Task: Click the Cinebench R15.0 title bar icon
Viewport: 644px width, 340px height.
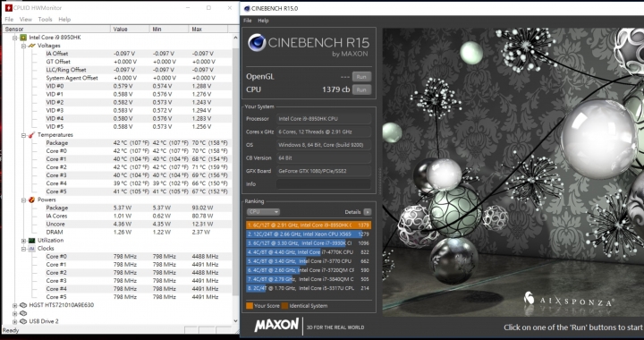Action: [x=247, y=9]
